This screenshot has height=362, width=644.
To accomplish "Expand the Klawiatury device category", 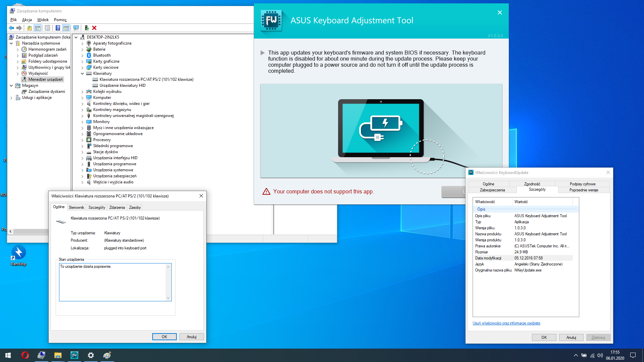I will coord(82,73).
